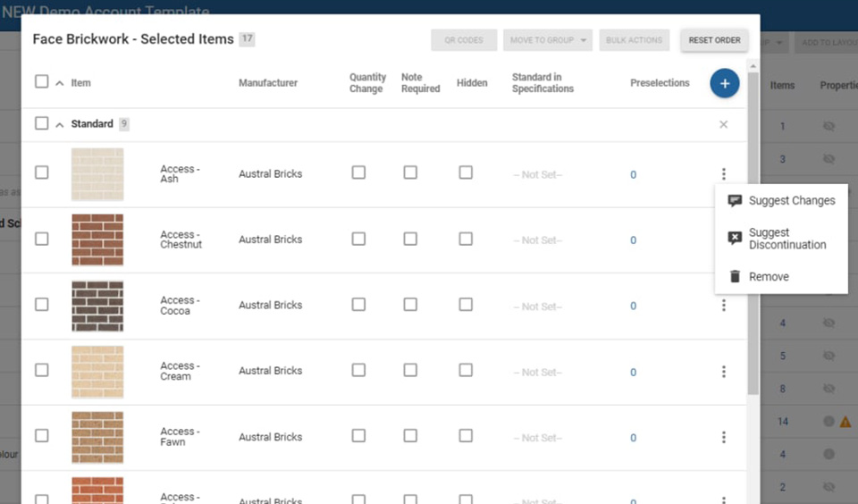Open preselections count for Access - Chestnut
858x504 pixels.
point(633,240)
